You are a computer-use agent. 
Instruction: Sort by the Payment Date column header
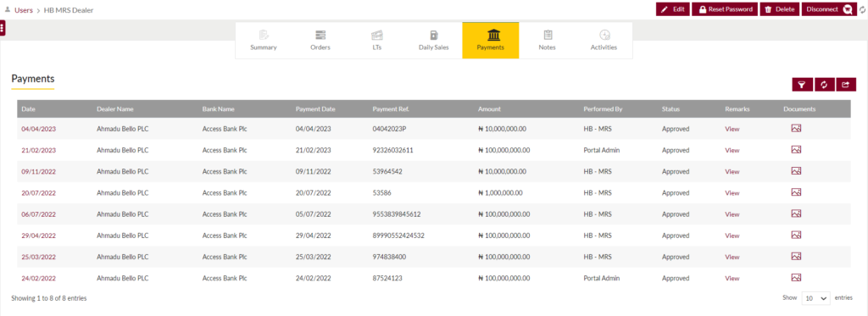point(315,109)
